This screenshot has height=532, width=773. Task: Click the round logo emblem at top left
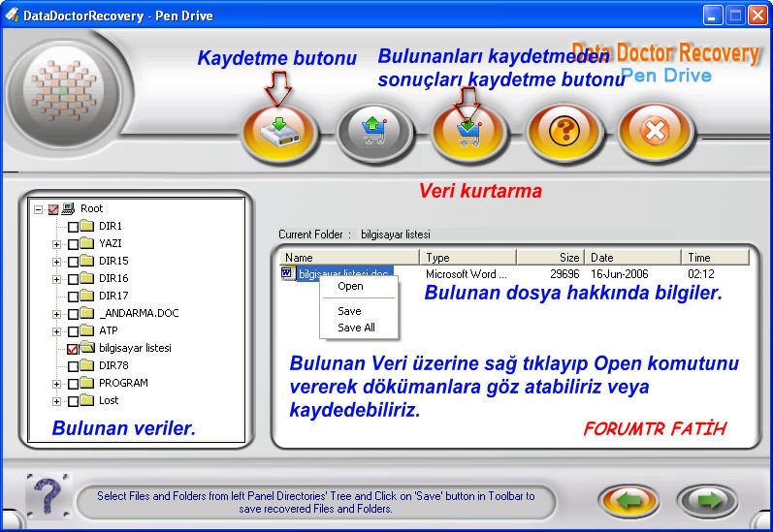click(64, 92)
